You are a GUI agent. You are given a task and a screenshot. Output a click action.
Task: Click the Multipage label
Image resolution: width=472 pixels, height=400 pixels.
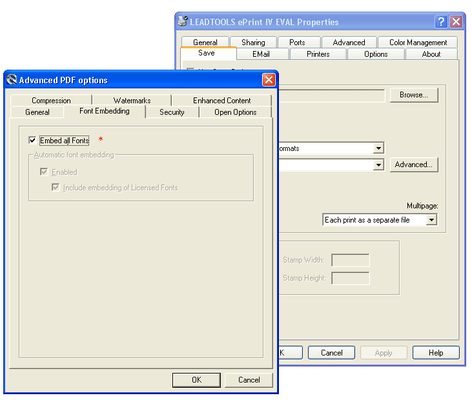(x=422, y=206)
